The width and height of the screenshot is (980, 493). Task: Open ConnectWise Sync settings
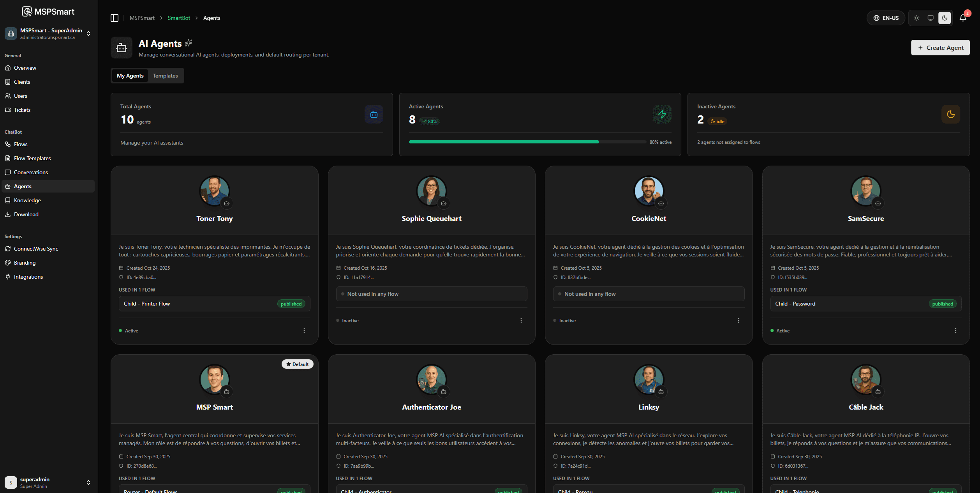point(35,248)
